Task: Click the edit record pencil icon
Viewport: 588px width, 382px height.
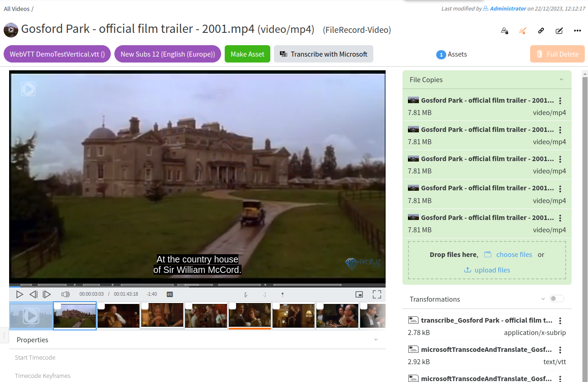Action: click(559, 31)
